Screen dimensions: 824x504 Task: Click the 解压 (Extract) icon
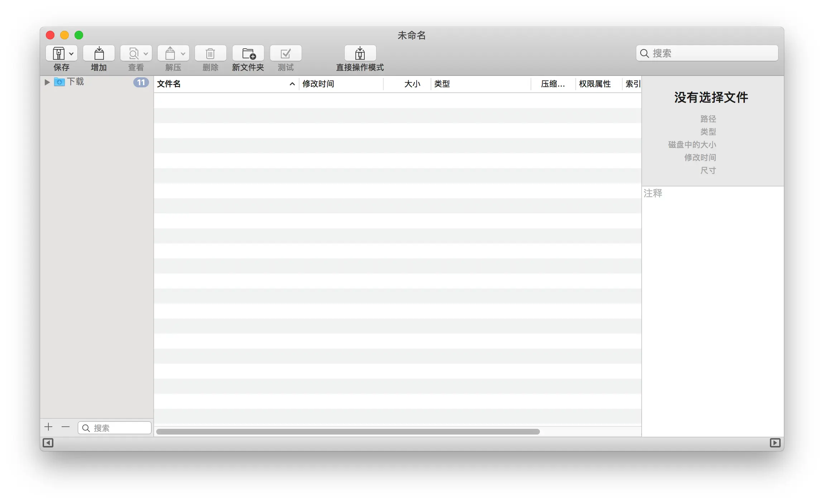coord(170,54)
